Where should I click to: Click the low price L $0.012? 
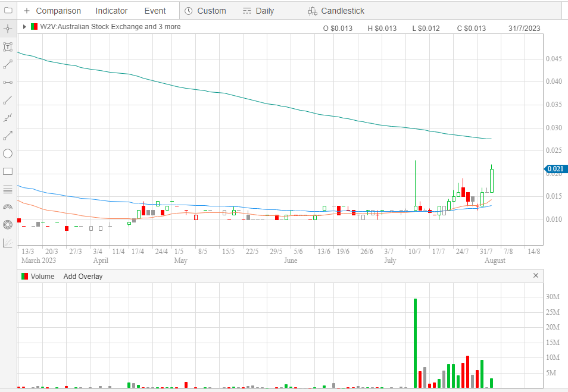pyautogui.click(x=426, y=28)
